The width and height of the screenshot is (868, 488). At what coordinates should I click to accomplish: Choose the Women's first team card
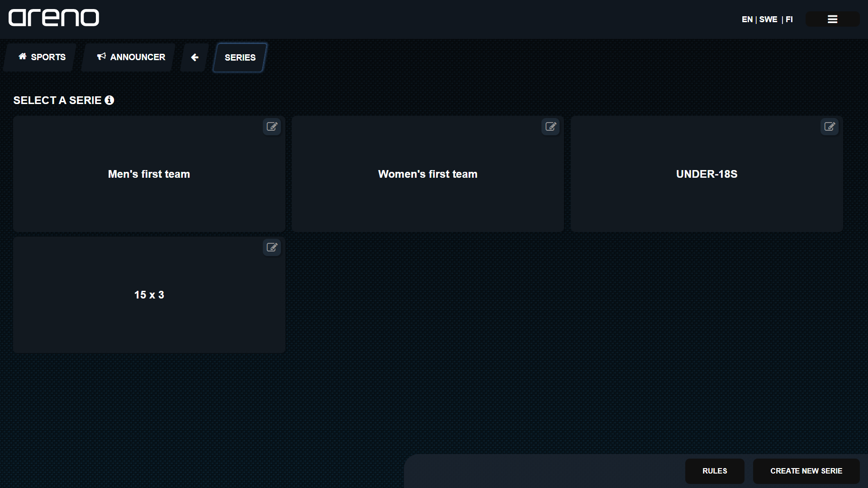point(427,175)
